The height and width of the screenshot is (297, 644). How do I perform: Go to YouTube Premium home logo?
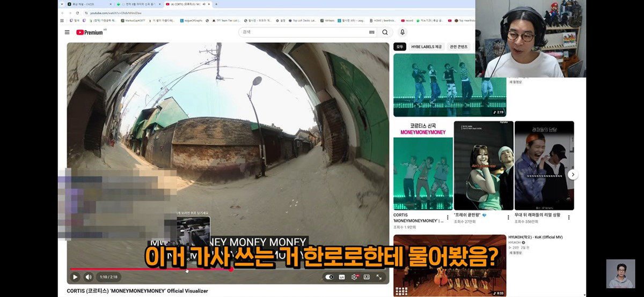pos(90,32)
